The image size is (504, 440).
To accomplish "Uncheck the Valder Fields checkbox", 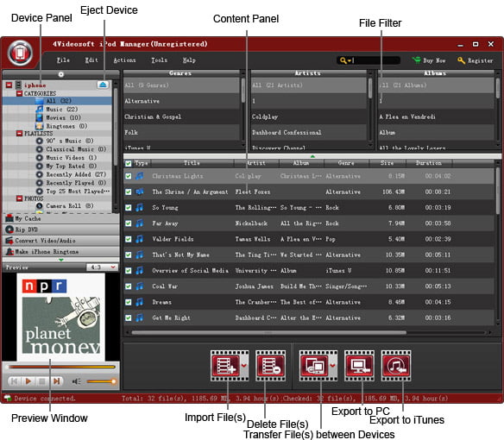I will 129,239.
